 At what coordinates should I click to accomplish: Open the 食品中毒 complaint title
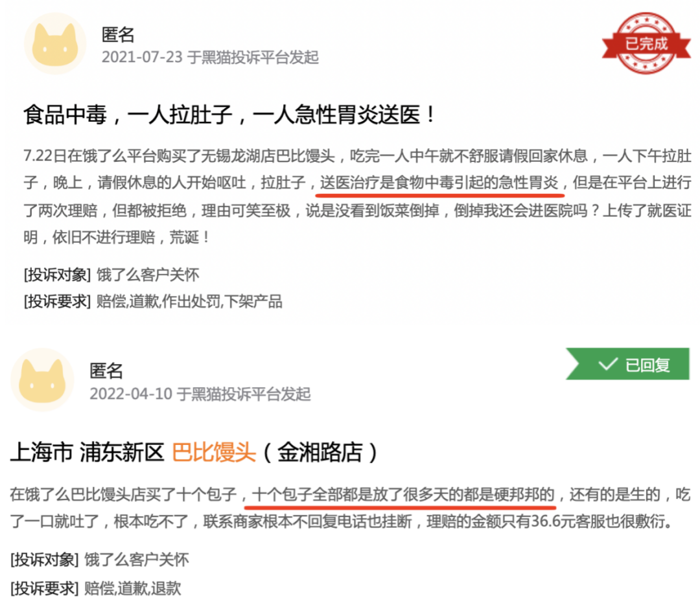tap(230, 115)
